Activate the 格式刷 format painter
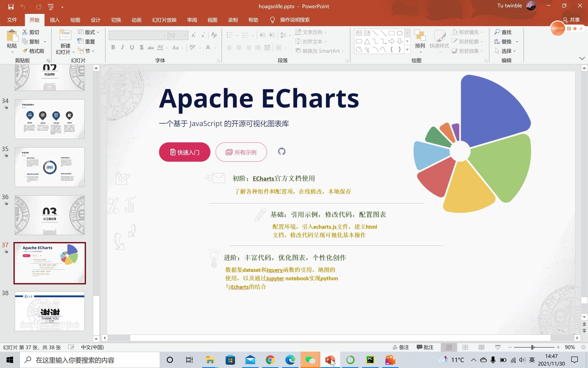This screenshot has height=368, width=588. tap(33, 51)
